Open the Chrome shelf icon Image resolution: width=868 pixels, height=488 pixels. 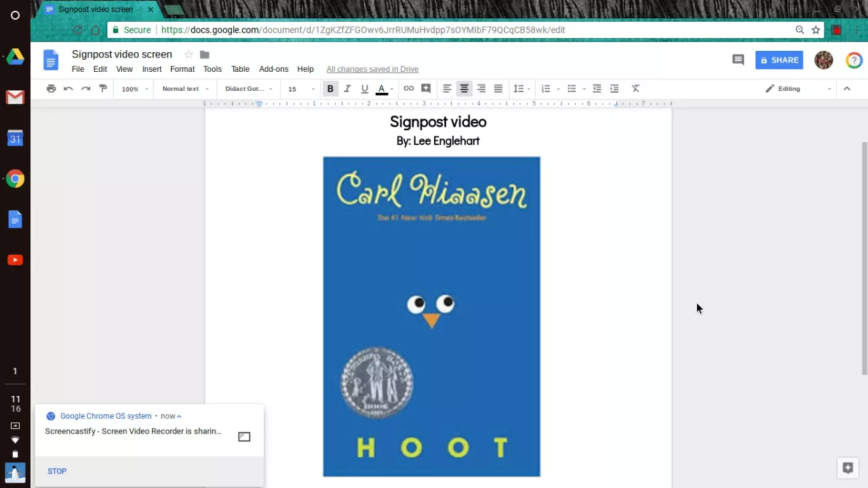click(x=15, y=179)
